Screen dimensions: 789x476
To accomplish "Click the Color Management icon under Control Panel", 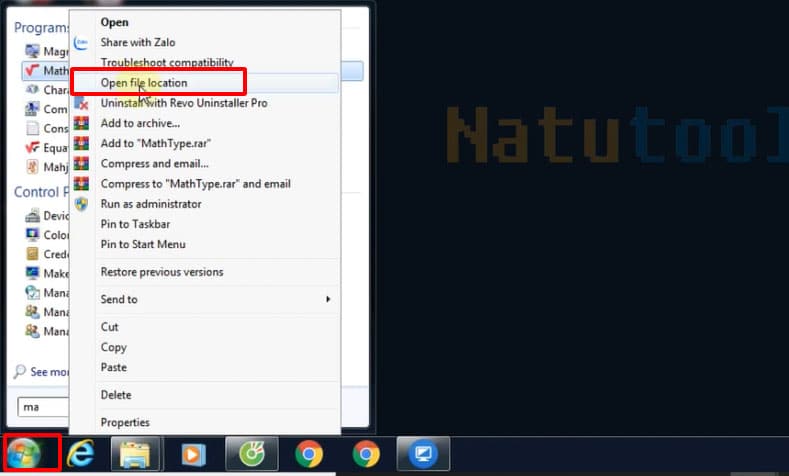I will click(x=32, y=234).
